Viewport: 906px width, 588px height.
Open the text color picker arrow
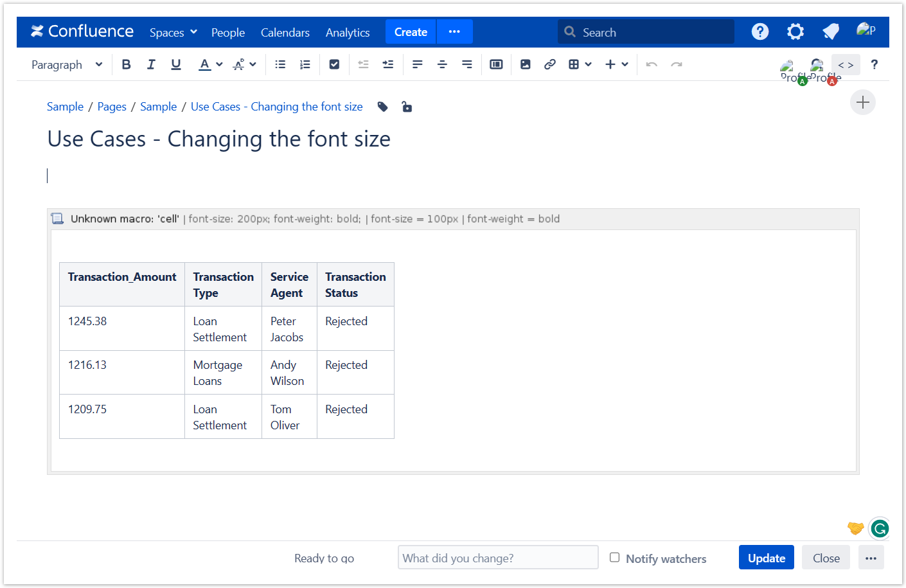[x=219, y=64]
